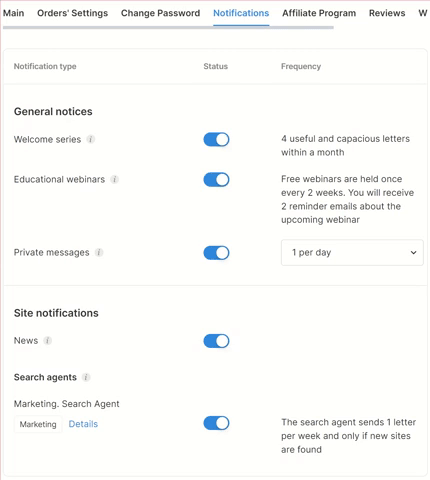Click the Marketing tag label

(x=38, y=424)
